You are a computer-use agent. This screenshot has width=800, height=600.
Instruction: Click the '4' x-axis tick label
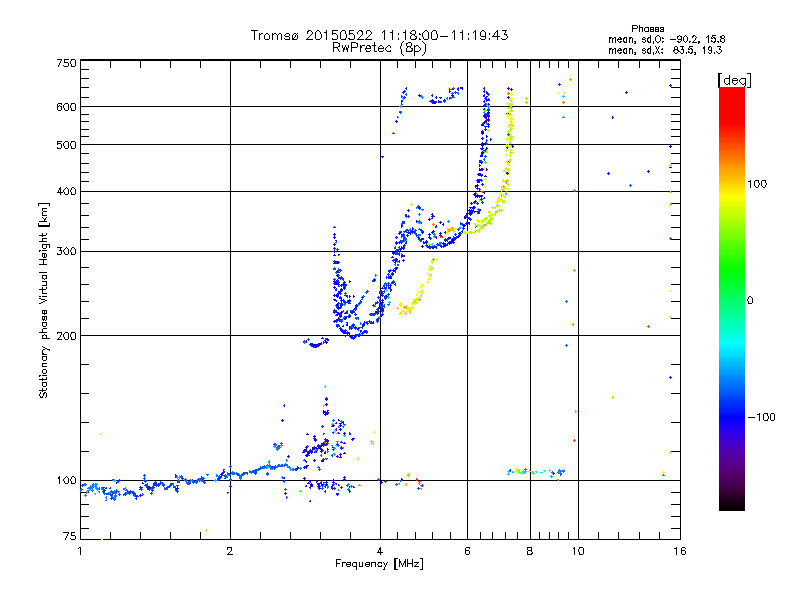[380, 551]
